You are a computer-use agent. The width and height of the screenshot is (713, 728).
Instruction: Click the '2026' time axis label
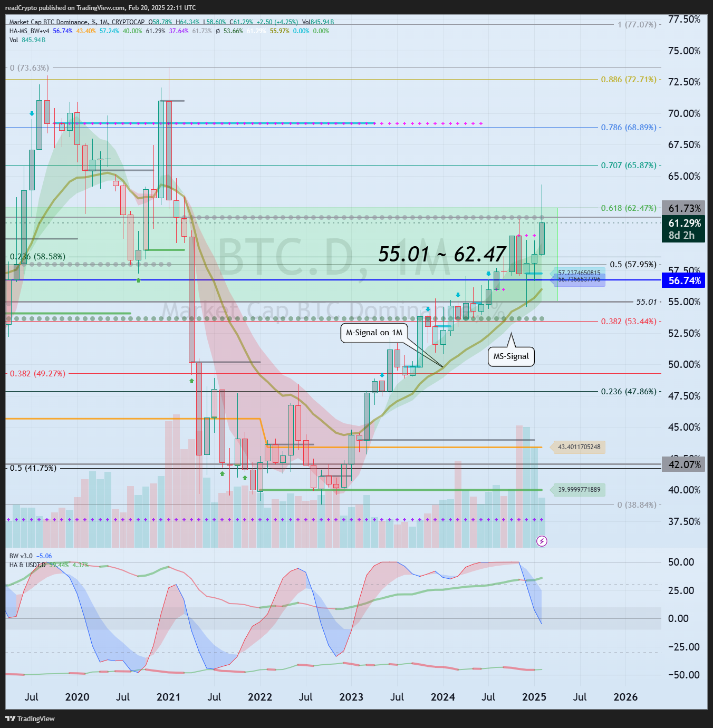point(625,697)
